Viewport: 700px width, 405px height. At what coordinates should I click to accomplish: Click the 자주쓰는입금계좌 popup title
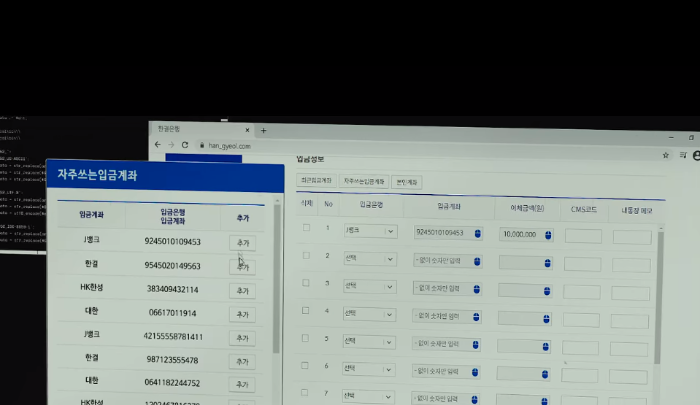coord(97,175)
